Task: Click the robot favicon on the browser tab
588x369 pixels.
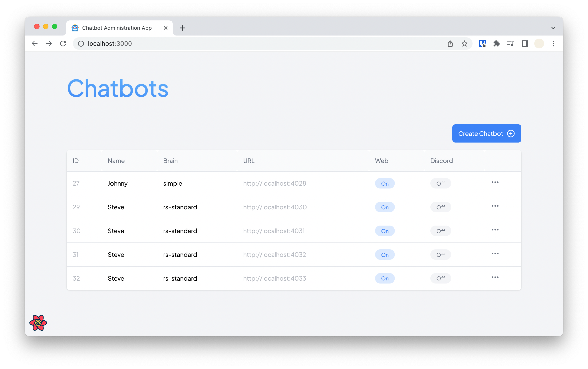Action: tap(75, 28)
